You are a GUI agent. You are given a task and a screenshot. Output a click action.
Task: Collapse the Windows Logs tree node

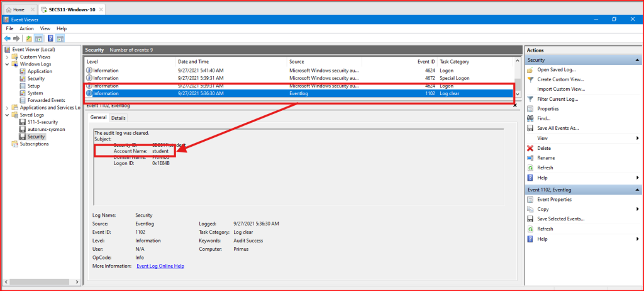[7, 64]
